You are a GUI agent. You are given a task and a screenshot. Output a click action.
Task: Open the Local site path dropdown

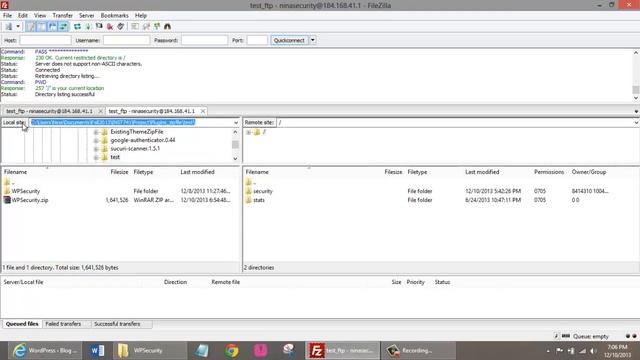click(236, 122)
